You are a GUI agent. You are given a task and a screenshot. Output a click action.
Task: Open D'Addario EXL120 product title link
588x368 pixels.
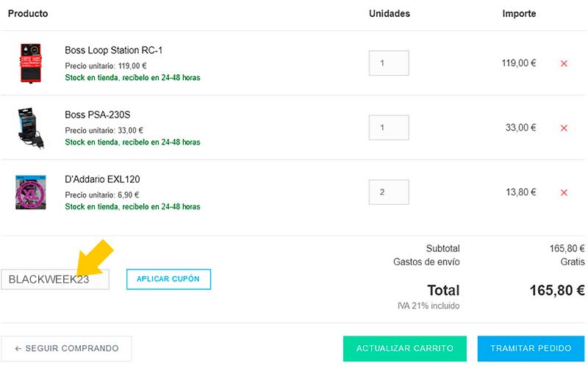tap(102, 179)
